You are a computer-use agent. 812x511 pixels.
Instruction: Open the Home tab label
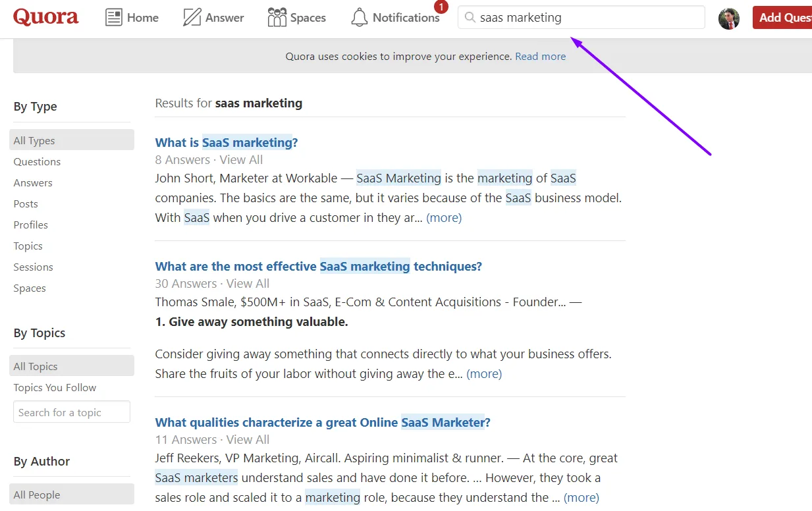[x=143, y=18]
